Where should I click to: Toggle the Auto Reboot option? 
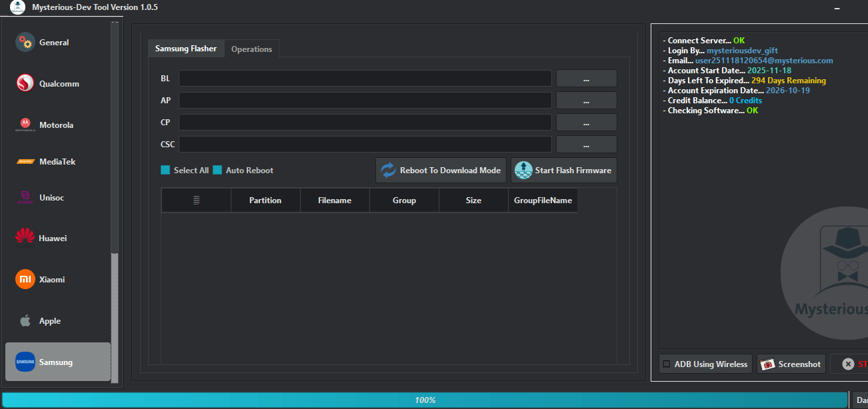[x=217, y=170]
